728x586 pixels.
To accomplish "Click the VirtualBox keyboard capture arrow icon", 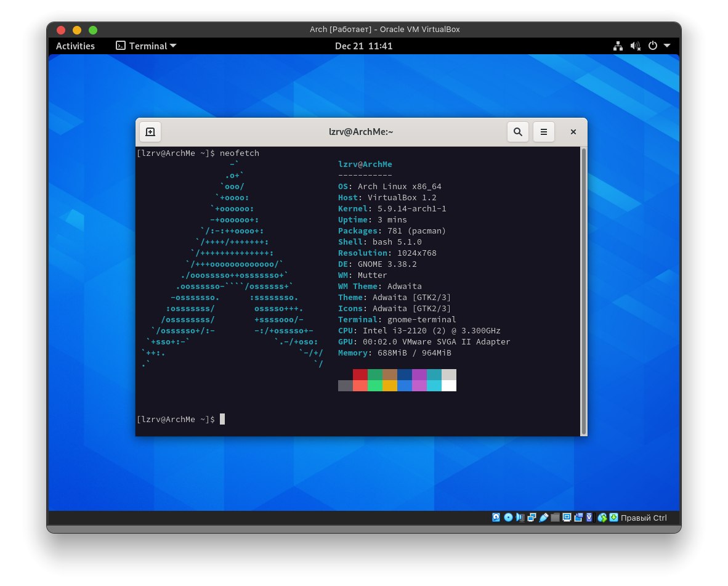I will [614, 517].
